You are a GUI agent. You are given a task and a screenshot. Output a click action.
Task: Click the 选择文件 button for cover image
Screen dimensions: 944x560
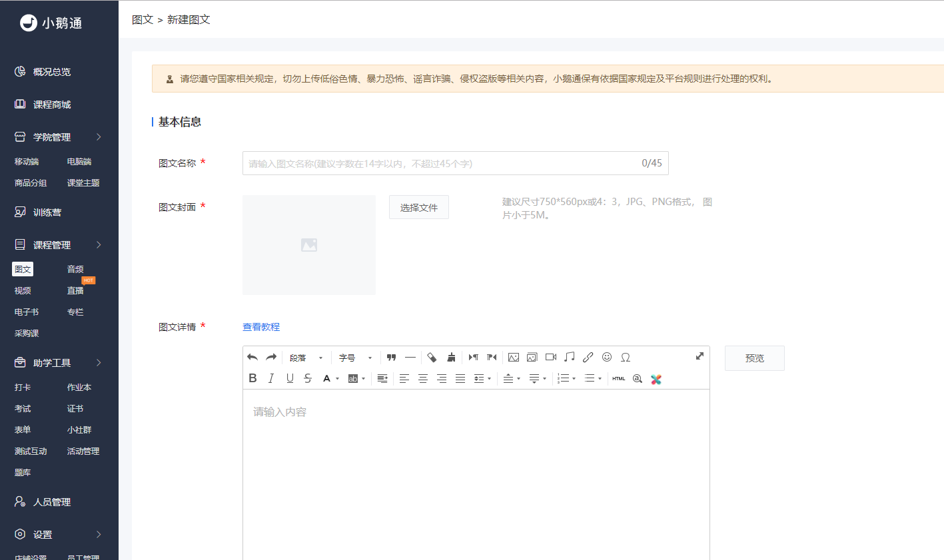pyautogui.click(x=419, y=207)
